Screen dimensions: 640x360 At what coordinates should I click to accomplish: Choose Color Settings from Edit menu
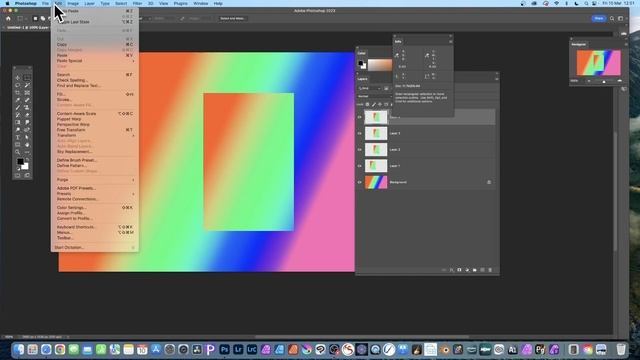pyautogui.click(x=95, y=207)
